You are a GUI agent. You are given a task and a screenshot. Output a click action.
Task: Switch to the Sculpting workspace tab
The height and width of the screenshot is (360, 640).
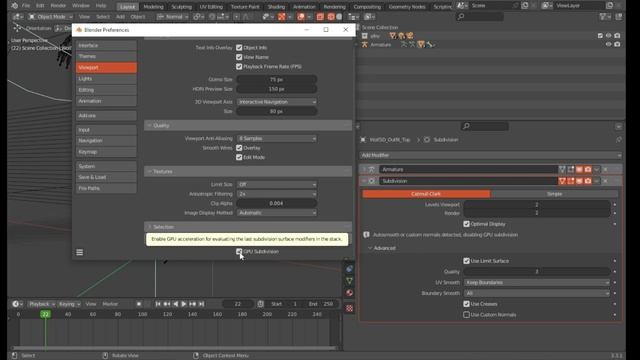(x=182, y=7)
